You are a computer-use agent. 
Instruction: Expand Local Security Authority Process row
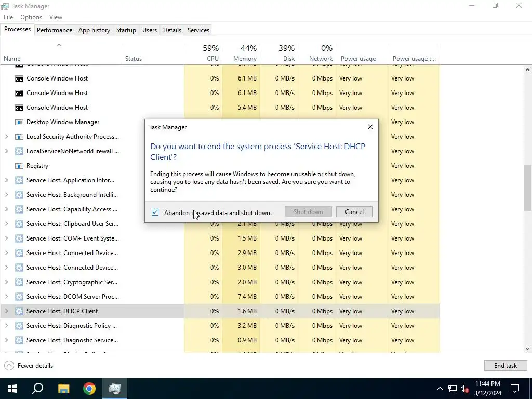pyautogui.click(x=6, y=137)
